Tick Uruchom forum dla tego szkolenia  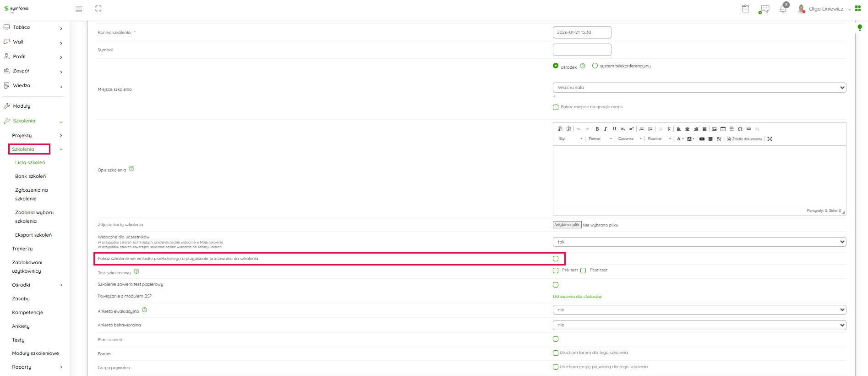[x=556, y=353]
